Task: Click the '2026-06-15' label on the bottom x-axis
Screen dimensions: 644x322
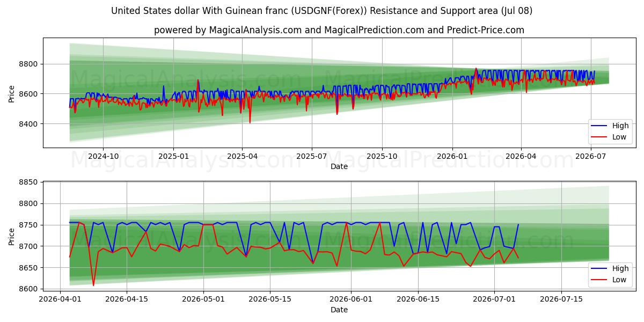Action: coord(418,299)
